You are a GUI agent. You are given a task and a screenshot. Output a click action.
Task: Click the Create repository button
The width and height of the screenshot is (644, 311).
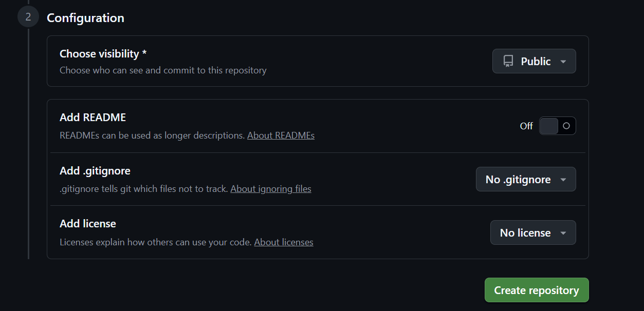(537, 290)
